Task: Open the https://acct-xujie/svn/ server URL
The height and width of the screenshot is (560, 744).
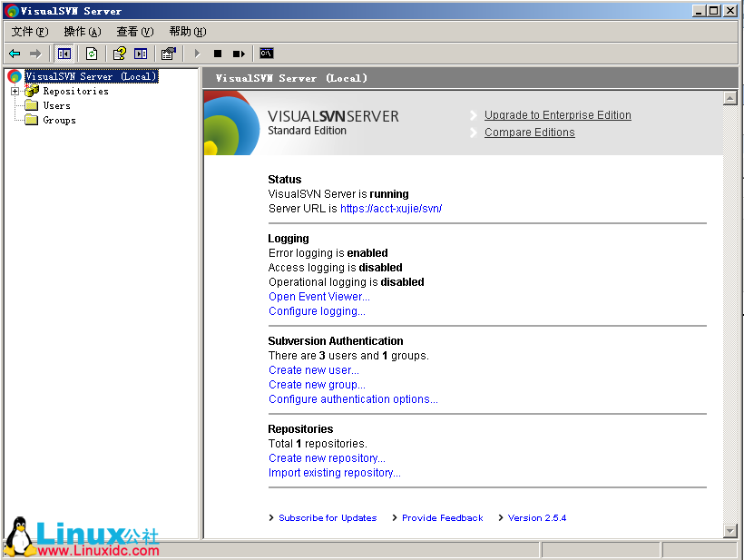Action: coord(391,209)
